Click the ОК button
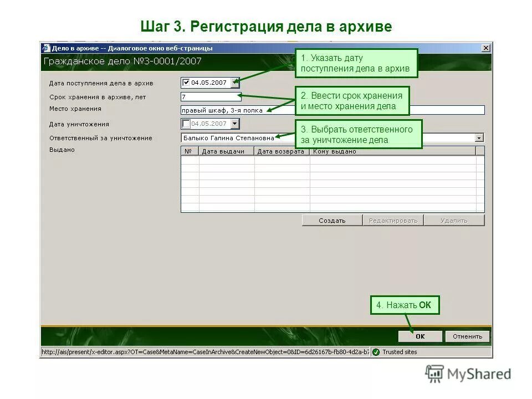 tap(420, 336)
